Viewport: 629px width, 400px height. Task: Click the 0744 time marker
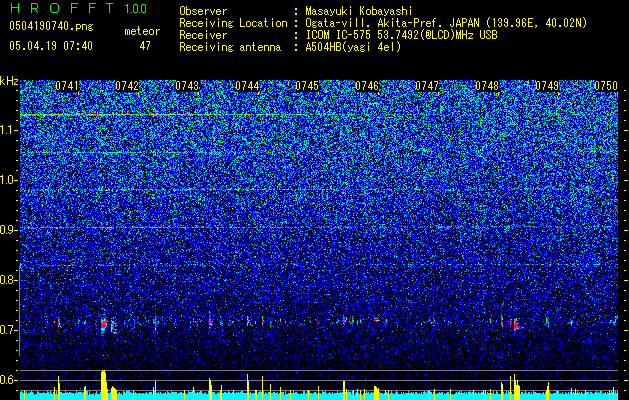point(247,86)
